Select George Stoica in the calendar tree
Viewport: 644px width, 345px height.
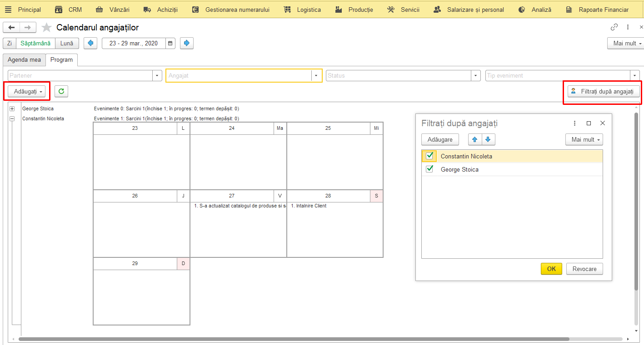38,108
